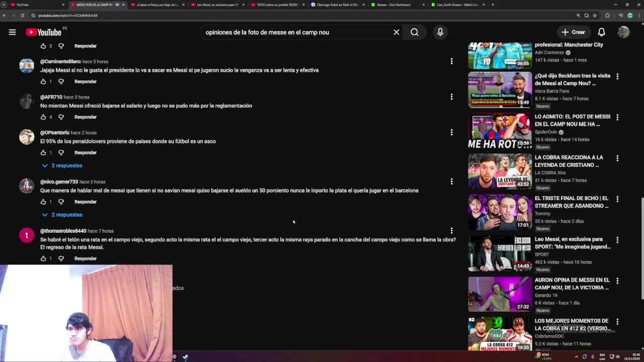The height and width of the screenshot is (362, 644).
Task: Click the Crear button
Action: coord(573,32)
